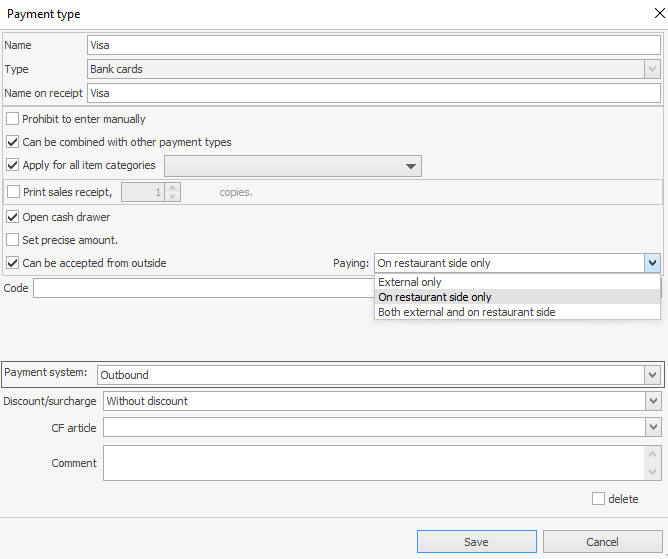
Task: Uncheck 'Can be combined with other payment types'
Action: pos(13,142)
